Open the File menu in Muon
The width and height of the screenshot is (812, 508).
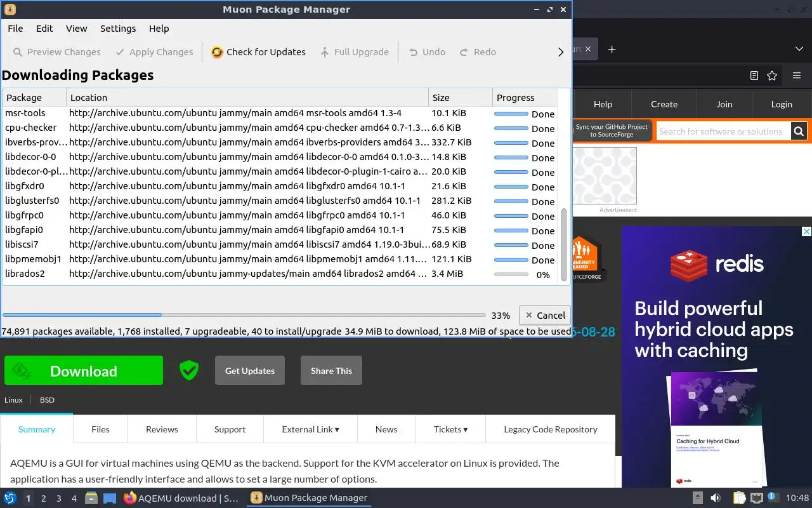coord(15,29)
